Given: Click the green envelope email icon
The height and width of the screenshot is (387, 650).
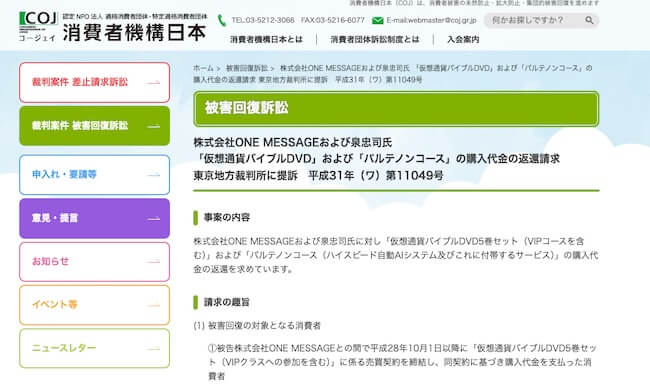Looking at the screenshot, I should tap(377, 20).
